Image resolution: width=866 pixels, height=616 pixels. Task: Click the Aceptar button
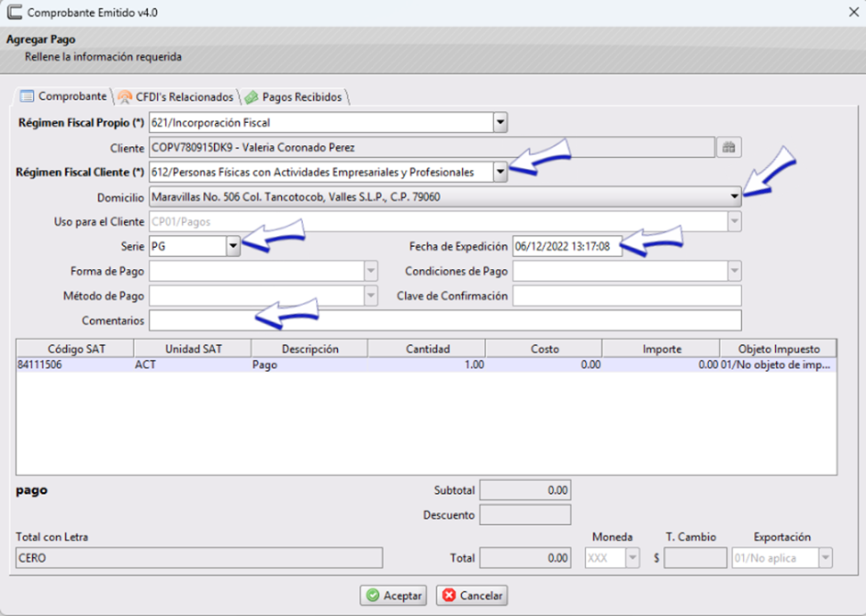click(x=393, y=596)
